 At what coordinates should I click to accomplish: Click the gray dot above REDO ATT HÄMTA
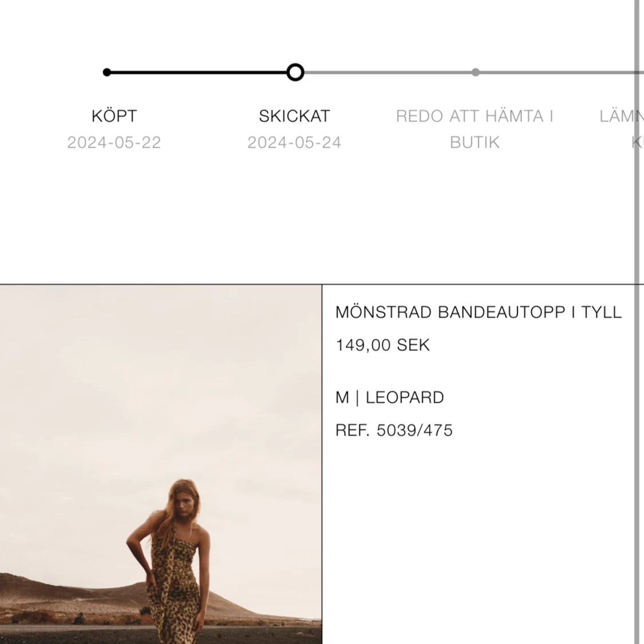(x=475, y=72)
